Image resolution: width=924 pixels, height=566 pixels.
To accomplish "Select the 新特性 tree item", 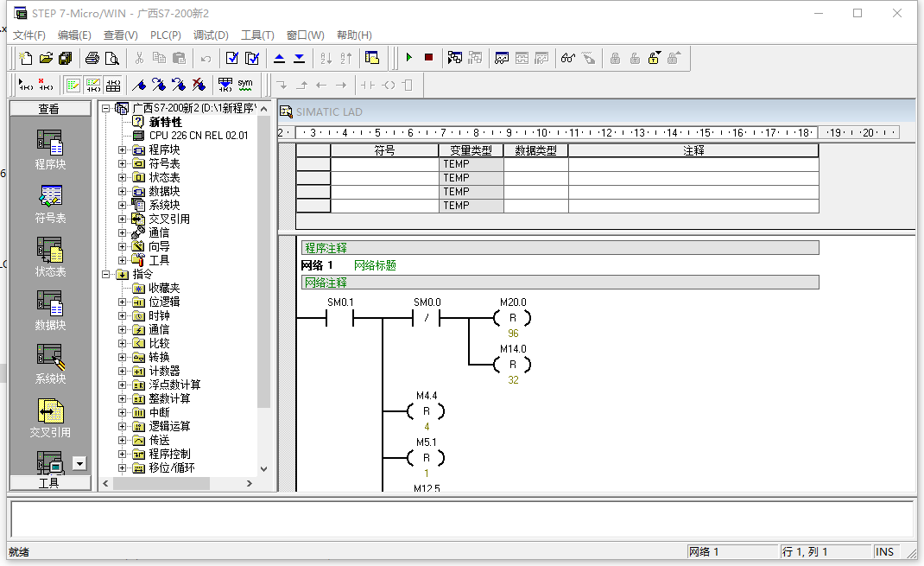I will [x=165, y=122].
